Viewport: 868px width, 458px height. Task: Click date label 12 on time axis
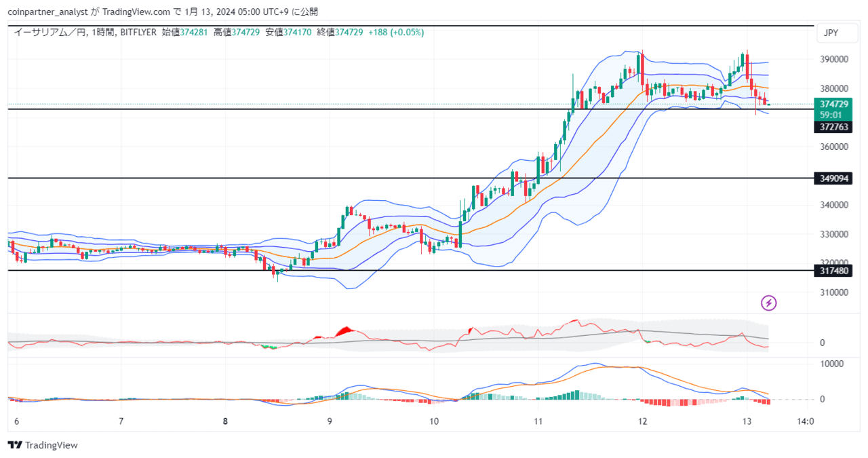click(x=643, y=421)
